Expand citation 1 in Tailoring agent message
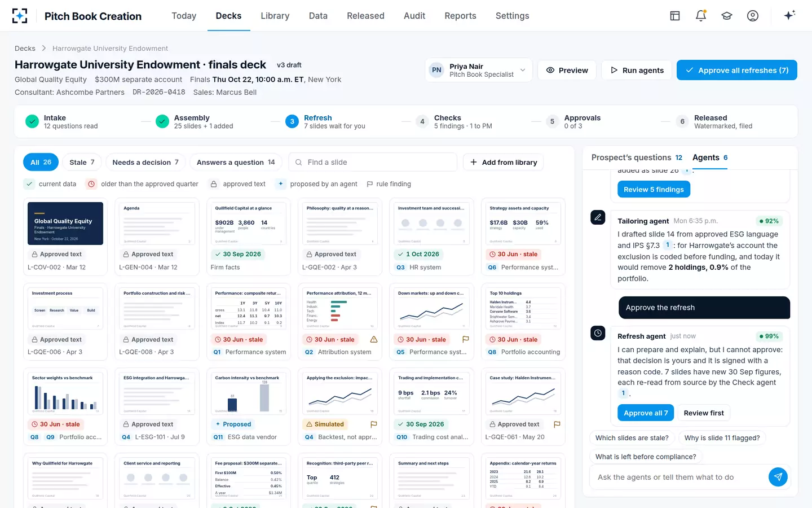 [x=668, y=245]
